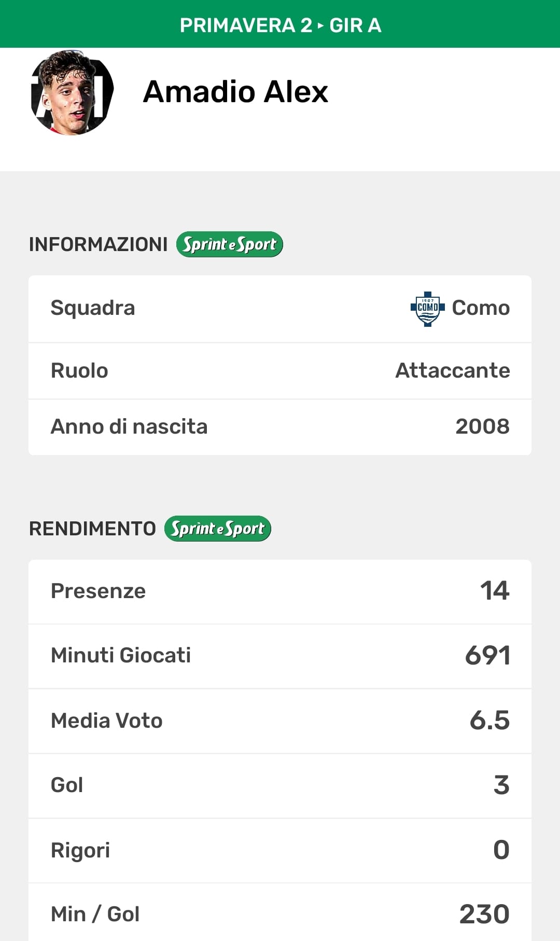560x941 pixels.
Task: Open the Como team link
Action: tap(481, 308)
